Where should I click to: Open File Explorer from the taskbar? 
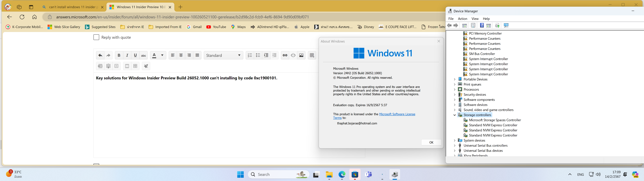(x=329, y=174)
